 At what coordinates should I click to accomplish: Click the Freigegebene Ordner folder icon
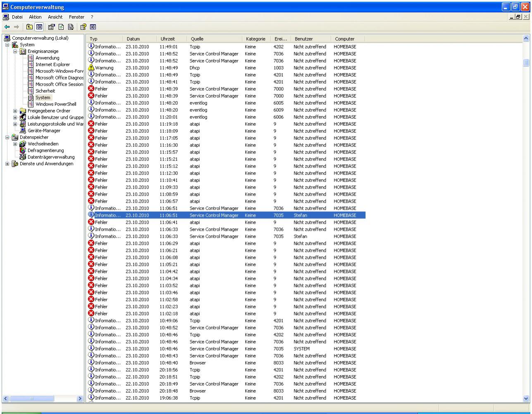coord(23,111)
